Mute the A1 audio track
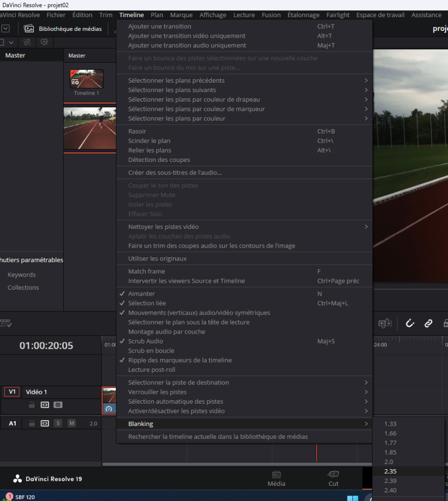448x501 pixels. coord(71,423)
